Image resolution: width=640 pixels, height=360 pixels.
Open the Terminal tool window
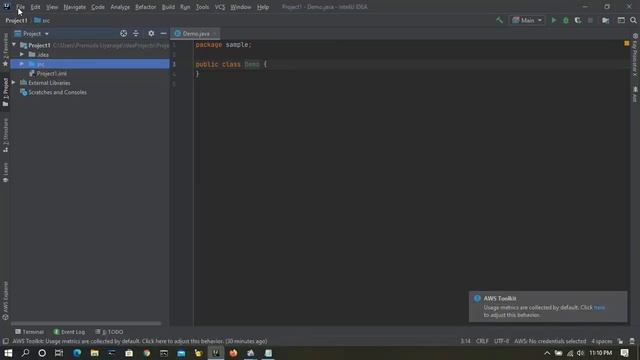pos(29,332)
